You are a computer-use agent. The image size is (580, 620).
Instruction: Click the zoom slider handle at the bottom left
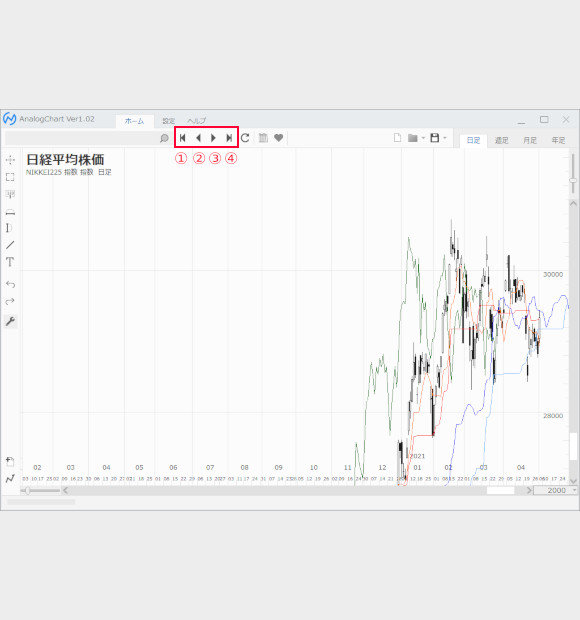point(27,490)
